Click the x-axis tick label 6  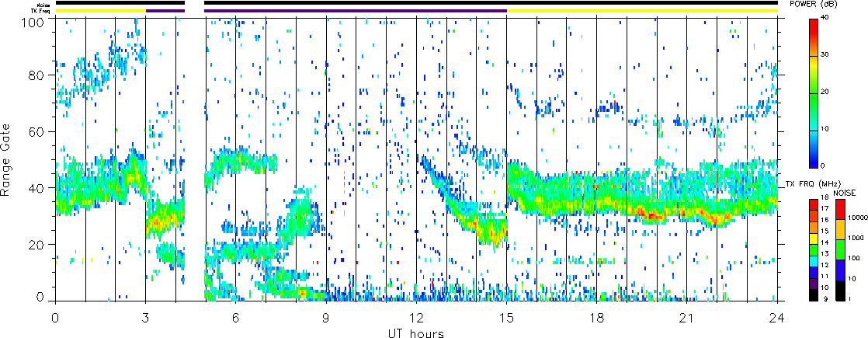[236, 319]
